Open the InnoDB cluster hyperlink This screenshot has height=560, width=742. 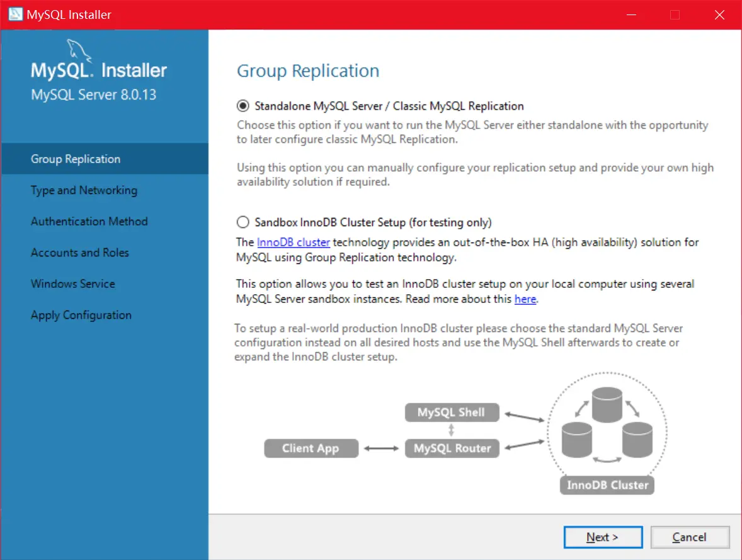click(x=294, y=243)
